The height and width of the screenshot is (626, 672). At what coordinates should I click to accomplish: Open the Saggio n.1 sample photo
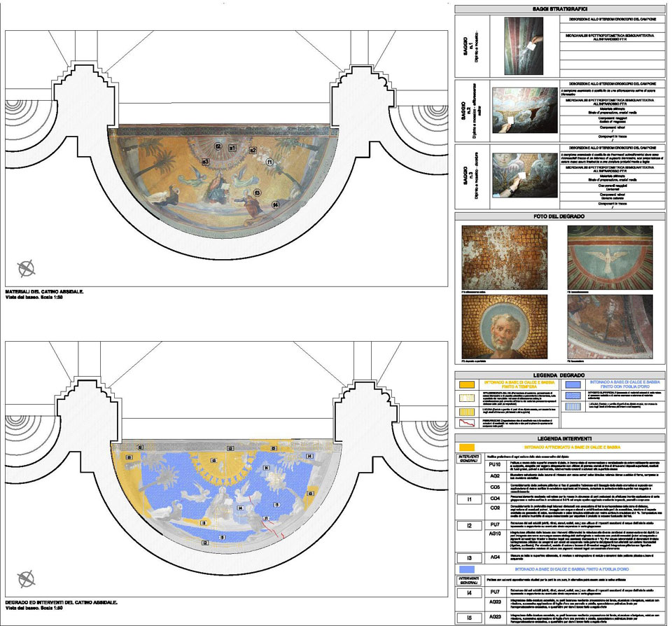524,46
